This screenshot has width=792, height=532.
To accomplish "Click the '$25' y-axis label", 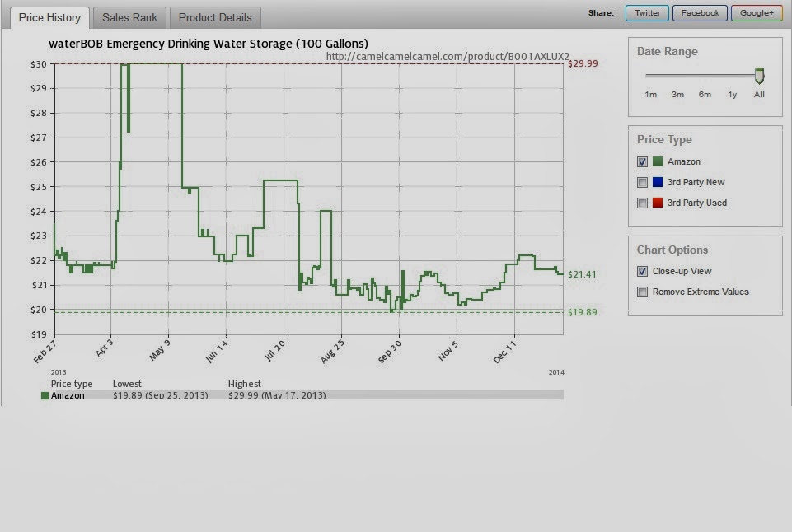I will pos(39,187).
